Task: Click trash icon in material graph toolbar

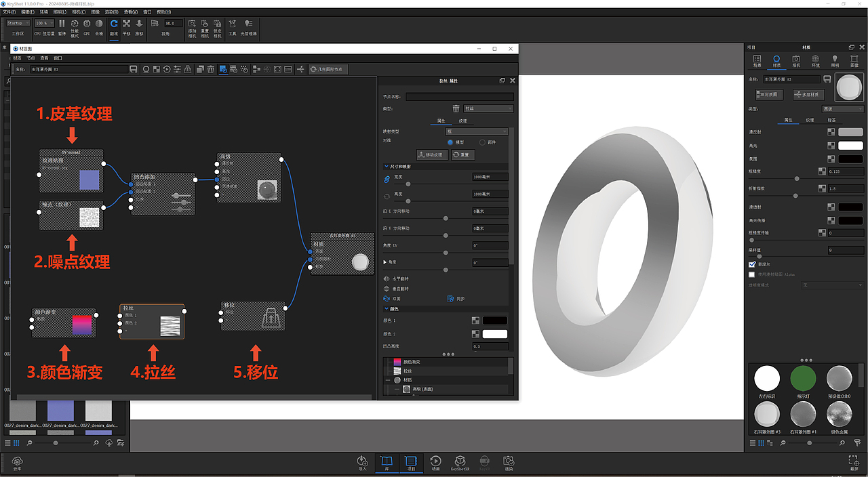Action: [211, 69]
